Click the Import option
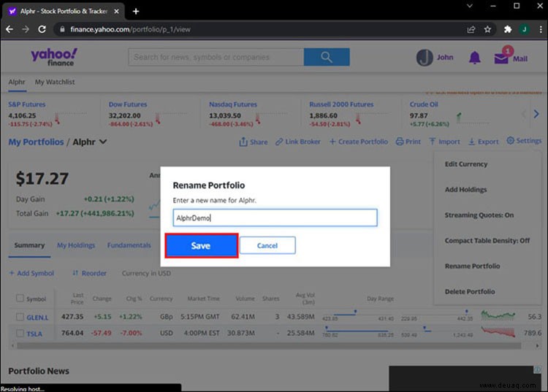Screen dimensions: 548x392 pos(444,142)
